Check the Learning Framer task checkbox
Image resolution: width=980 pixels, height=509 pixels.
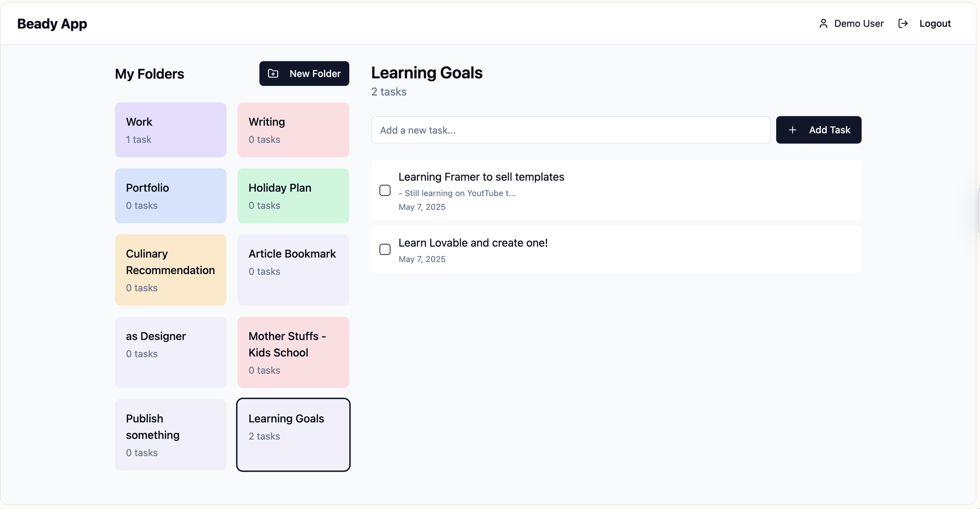[385, 190]
